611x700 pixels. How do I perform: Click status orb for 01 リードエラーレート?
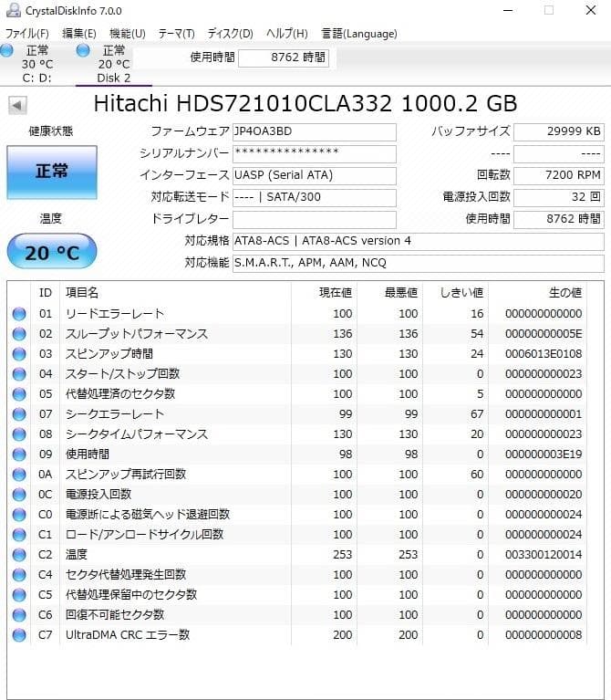[19, 314]
